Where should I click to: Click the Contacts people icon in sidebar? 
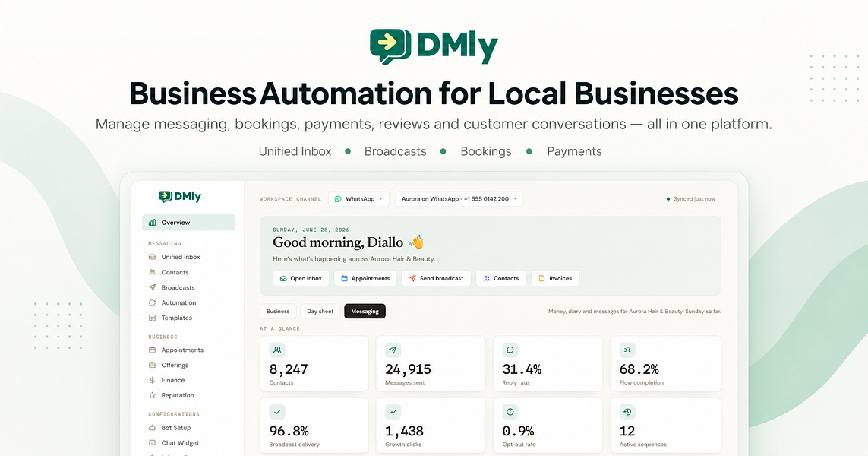pos(152,273)
